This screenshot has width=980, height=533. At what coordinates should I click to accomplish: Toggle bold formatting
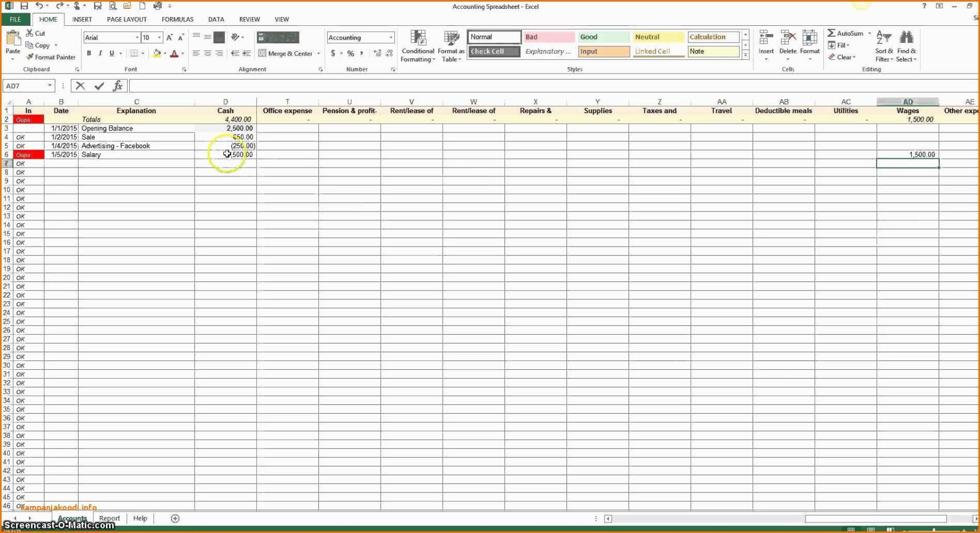[89, 53]
